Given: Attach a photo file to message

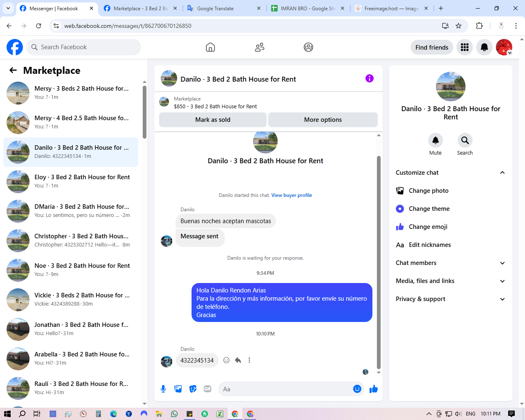Looking at the screenshot, I should click(178, 389).
